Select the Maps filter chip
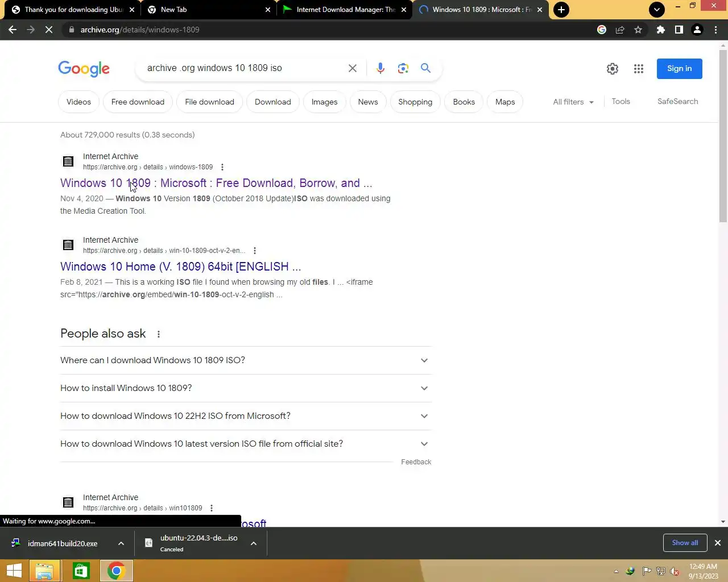 505,102
